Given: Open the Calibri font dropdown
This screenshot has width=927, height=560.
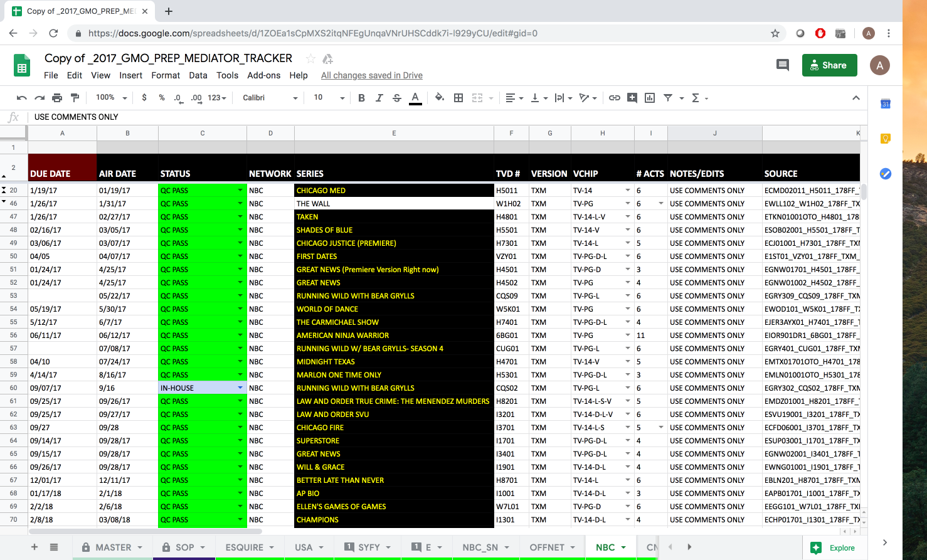Looking at the screenshot, I should 270,98.
